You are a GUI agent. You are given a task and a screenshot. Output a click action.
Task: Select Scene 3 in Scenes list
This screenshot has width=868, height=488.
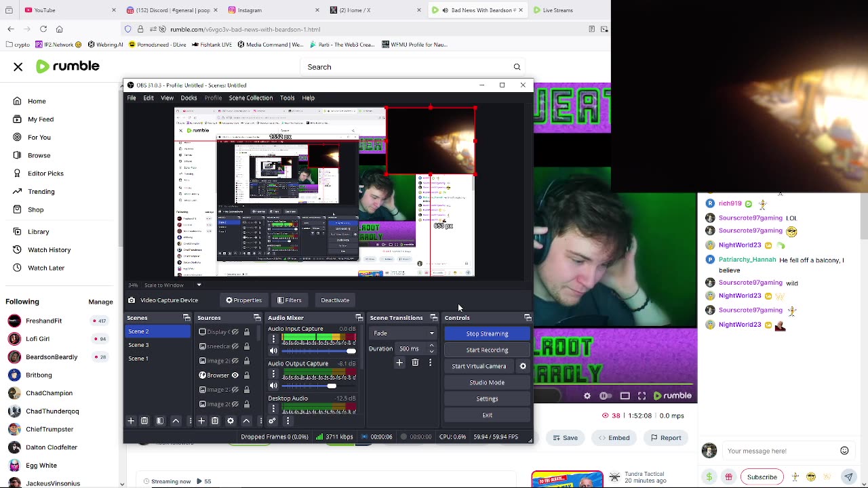158,345
